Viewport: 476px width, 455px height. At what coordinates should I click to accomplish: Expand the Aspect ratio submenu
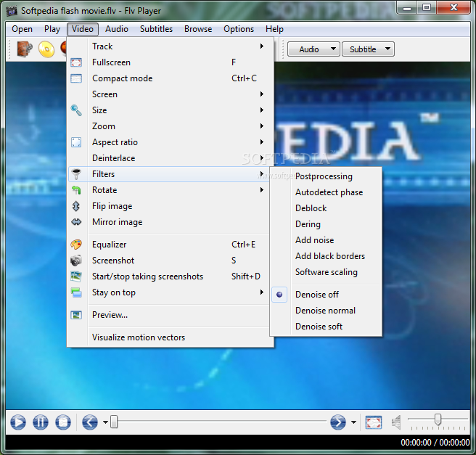170,142
